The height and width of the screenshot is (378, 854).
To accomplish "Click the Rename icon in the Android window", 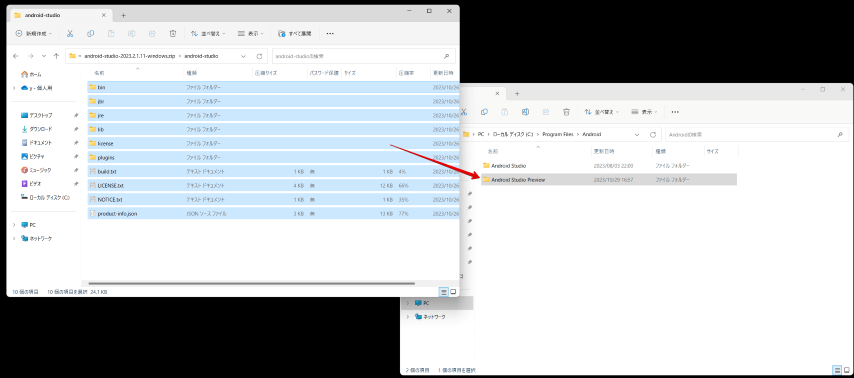I will (525, 112).
